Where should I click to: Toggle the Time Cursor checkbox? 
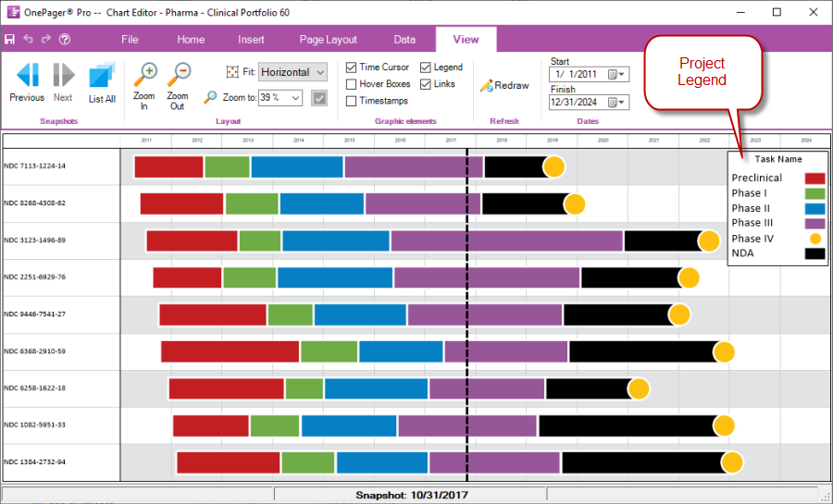click(x=351, y=68)
